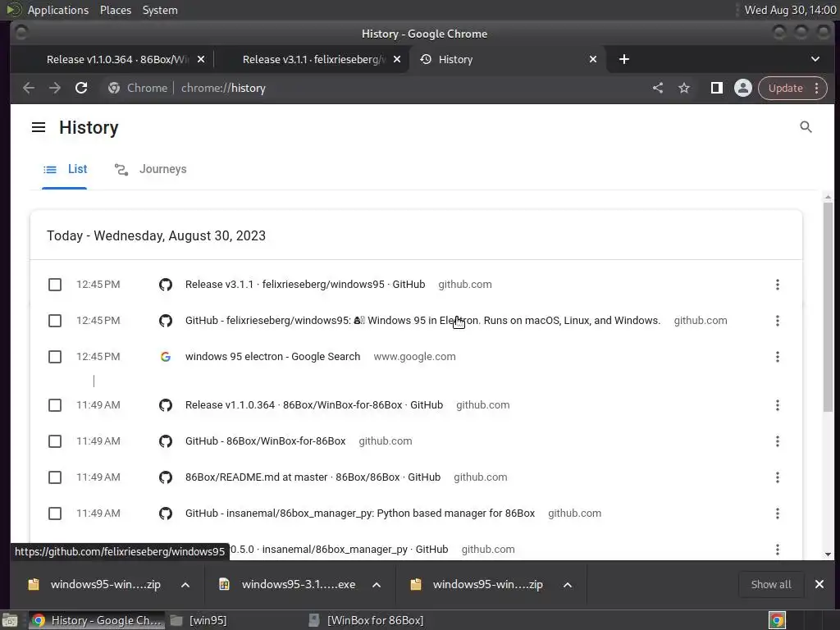Open the History hamburger menu
Image resolution: width=840 pixels, height=630 pixels.
click(x=38, y=127)
